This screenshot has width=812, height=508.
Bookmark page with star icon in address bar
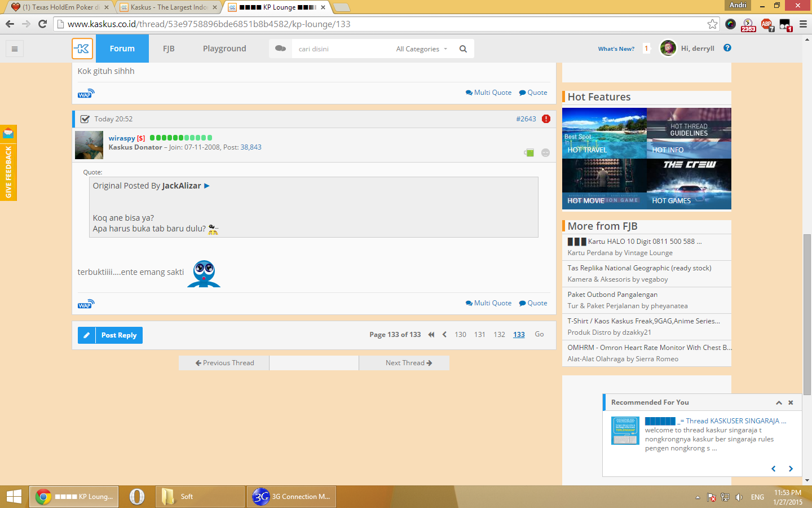[x=713, y=24]
